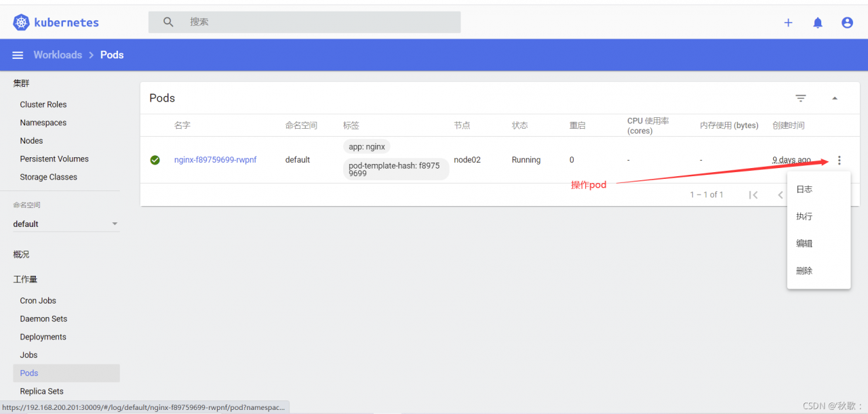This screenshot has height=414, width=868.
Task: Click 概况 overview in sidebar
Action: pos(21,255)
